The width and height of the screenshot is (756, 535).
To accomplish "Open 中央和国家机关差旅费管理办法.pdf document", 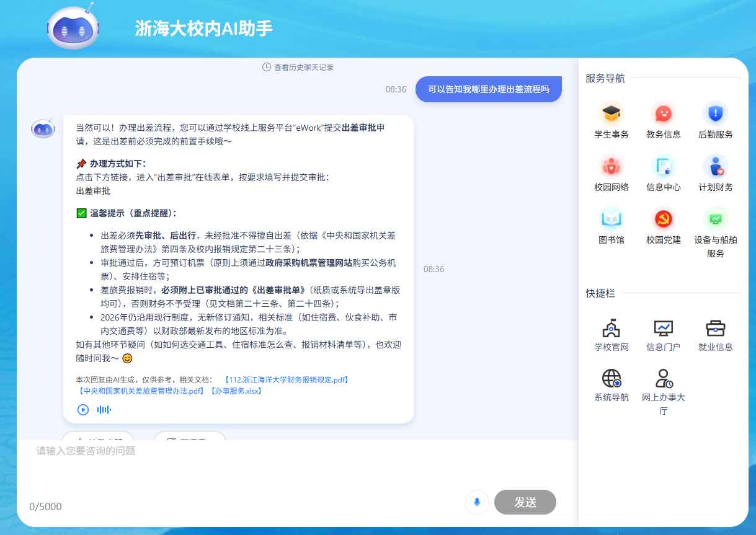I will click(141, 391).
